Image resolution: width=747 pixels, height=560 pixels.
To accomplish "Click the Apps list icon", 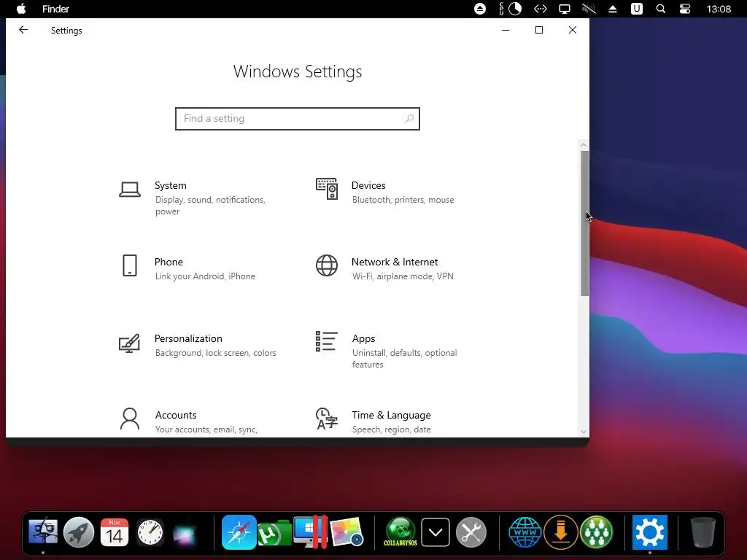I will coord(327,341).
